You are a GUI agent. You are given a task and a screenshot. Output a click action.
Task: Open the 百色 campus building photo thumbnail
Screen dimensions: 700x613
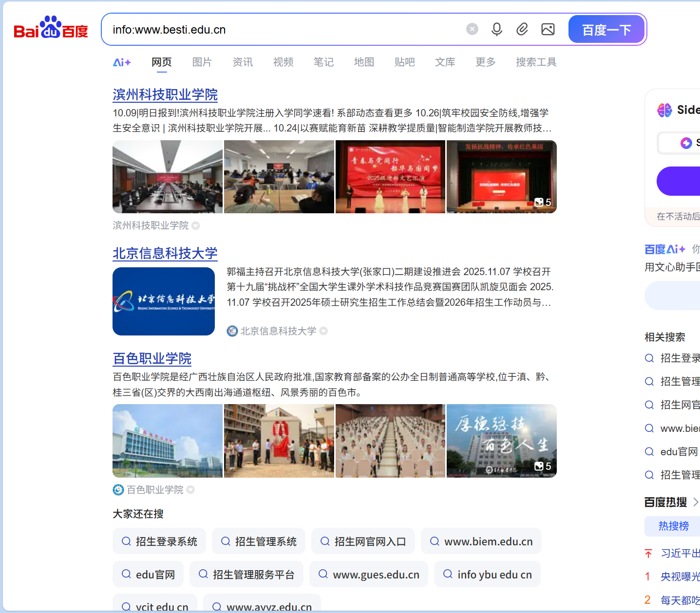point(168,441)
